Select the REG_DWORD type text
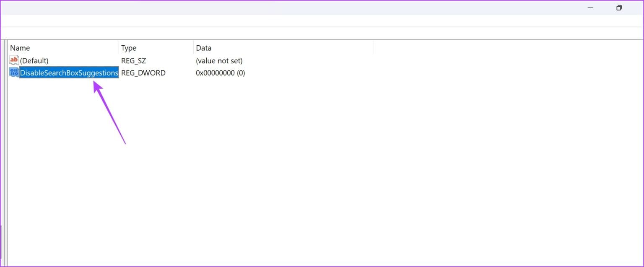The image size is (644, 267). point(143,73)
